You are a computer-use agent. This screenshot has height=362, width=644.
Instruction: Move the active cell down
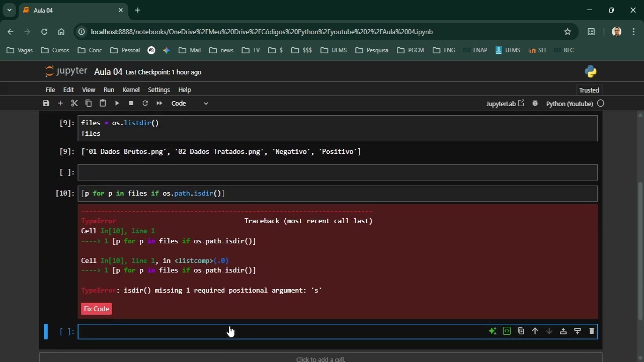point(549,331)
